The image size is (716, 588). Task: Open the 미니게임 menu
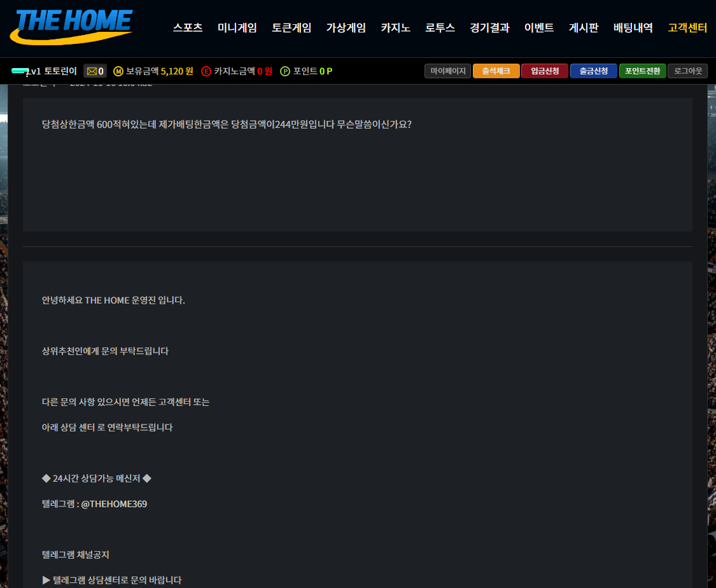click(x=237, y=28)
